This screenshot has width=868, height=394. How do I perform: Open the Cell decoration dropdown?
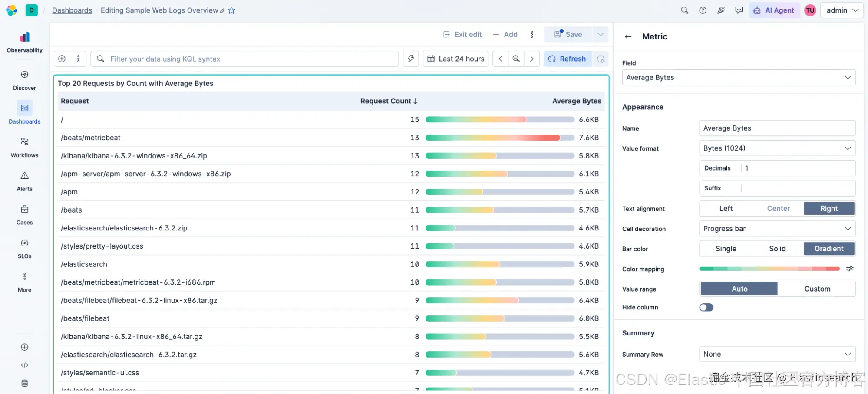click(x=777, y=229)
